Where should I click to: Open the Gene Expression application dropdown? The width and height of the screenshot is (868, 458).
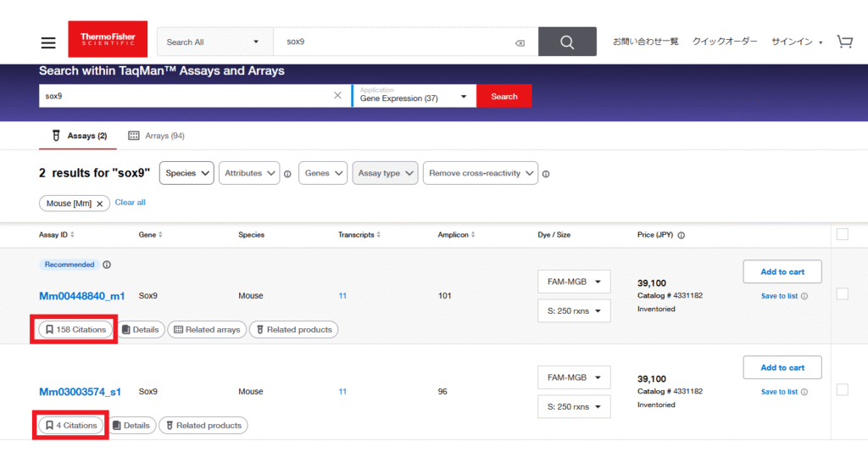(414, 96)
